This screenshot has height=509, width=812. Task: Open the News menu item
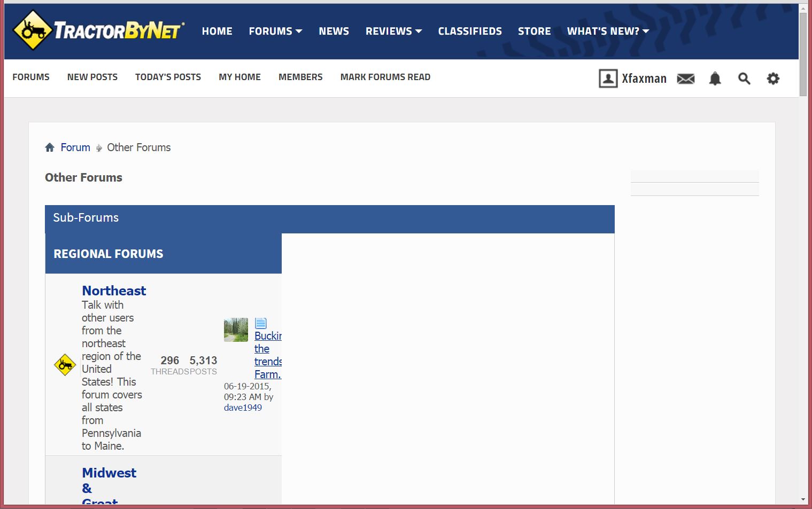coord(334,31)
